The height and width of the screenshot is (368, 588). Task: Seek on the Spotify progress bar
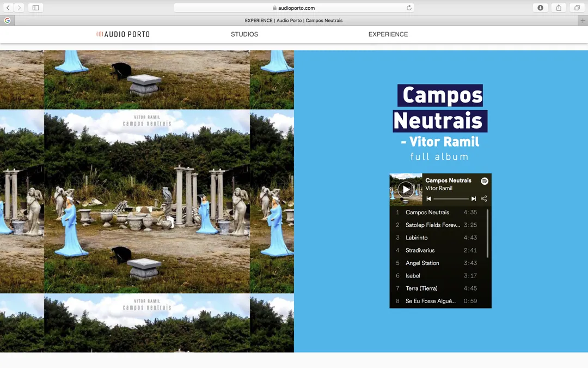click(451, 198)
